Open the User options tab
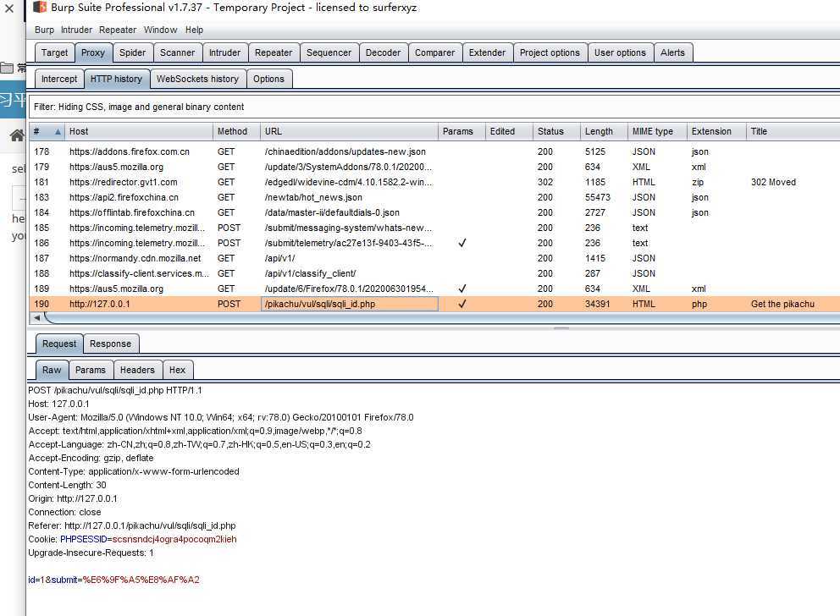 coord(620,52)
